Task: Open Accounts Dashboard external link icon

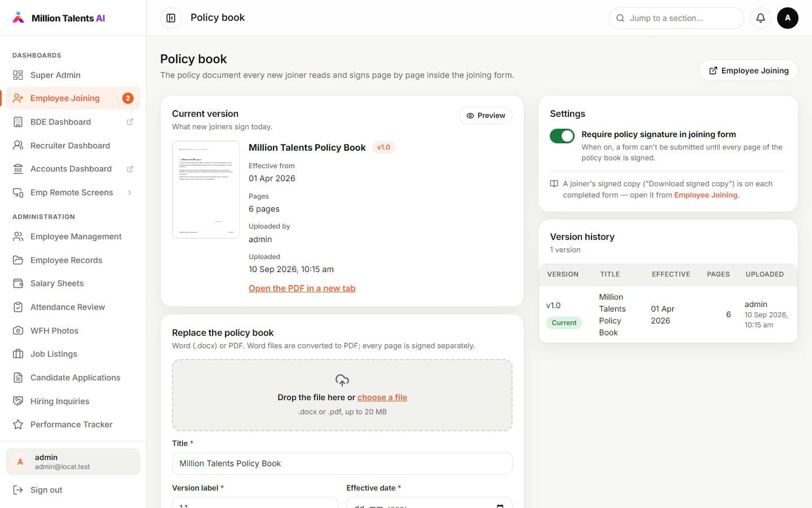Action: (x=130, y=169)
